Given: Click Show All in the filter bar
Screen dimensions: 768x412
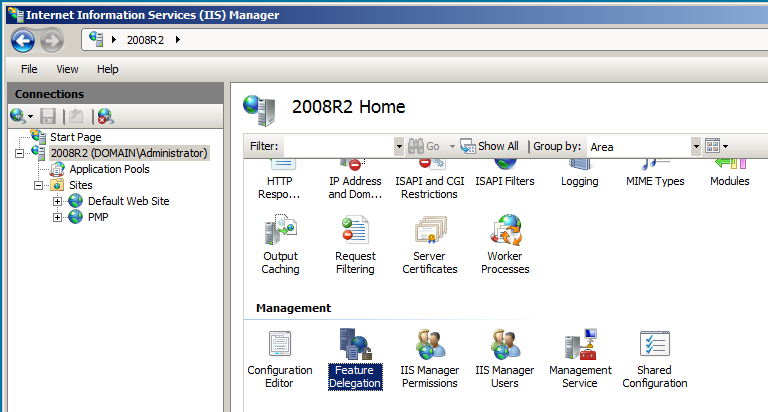Looking at the screenshot, I should click(489, 146).
